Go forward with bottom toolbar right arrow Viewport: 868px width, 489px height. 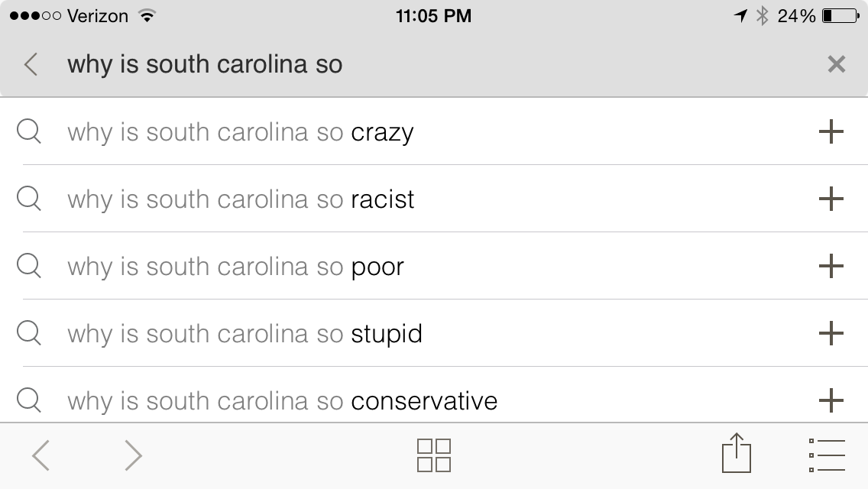click(x=133, y=455)
